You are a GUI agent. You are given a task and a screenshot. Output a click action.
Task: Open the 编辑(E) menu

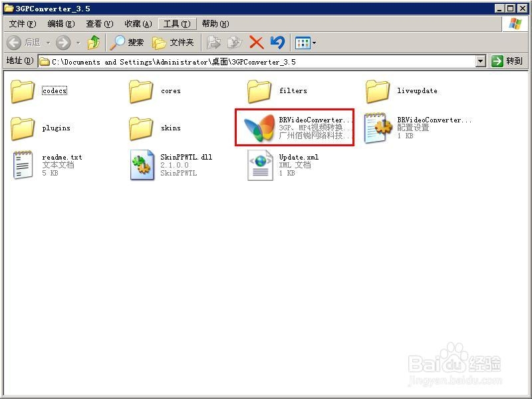[61, 24]
